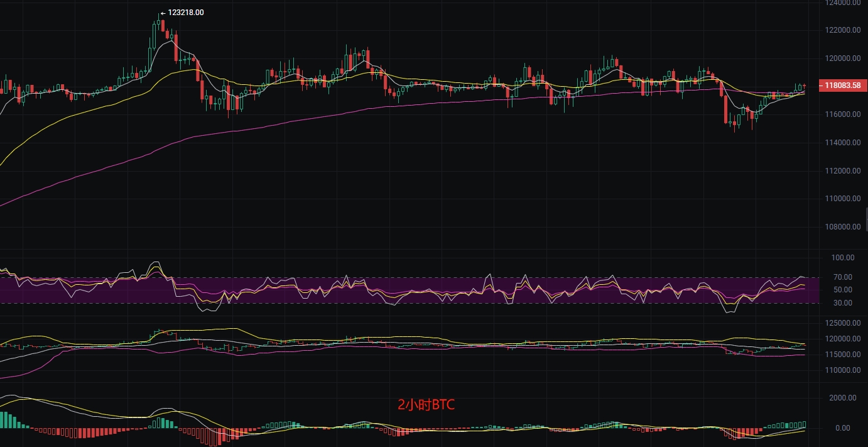Viewport: 868px width, 447px height.
Task: Click the 122000.00 price axis label
Action: coord(843,30)
